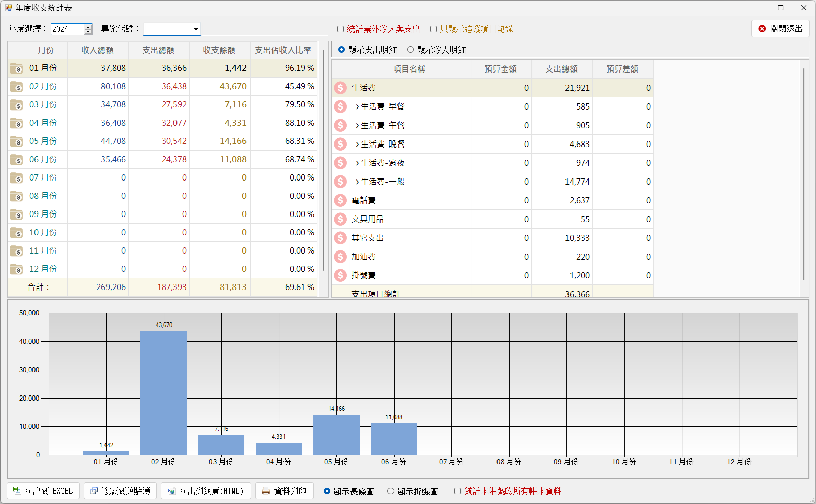The width and height of the screenshot is (816, 504).
Task: Click folder icon for 05 月份 row
Action: (x=16, y=141)
